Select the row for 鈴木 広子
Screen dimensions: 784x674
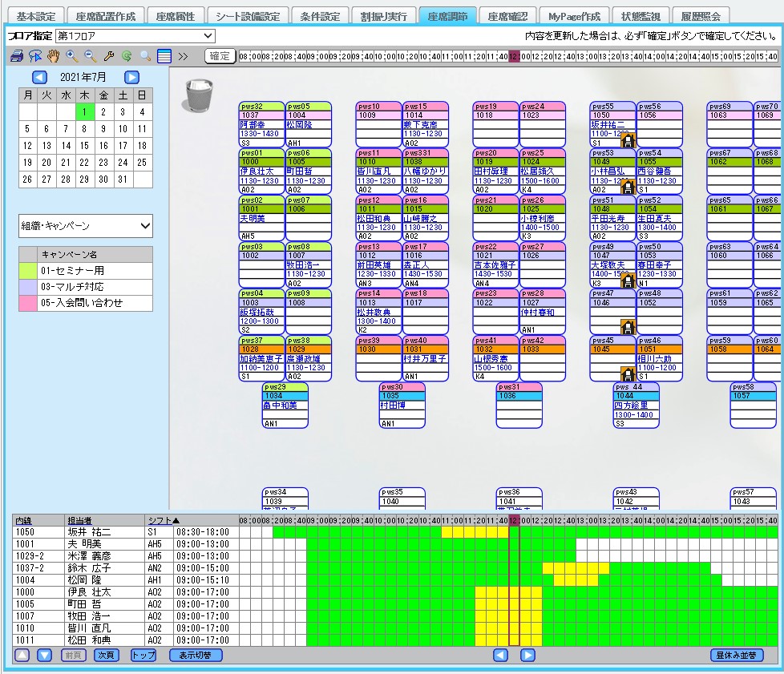click(395, 568)
